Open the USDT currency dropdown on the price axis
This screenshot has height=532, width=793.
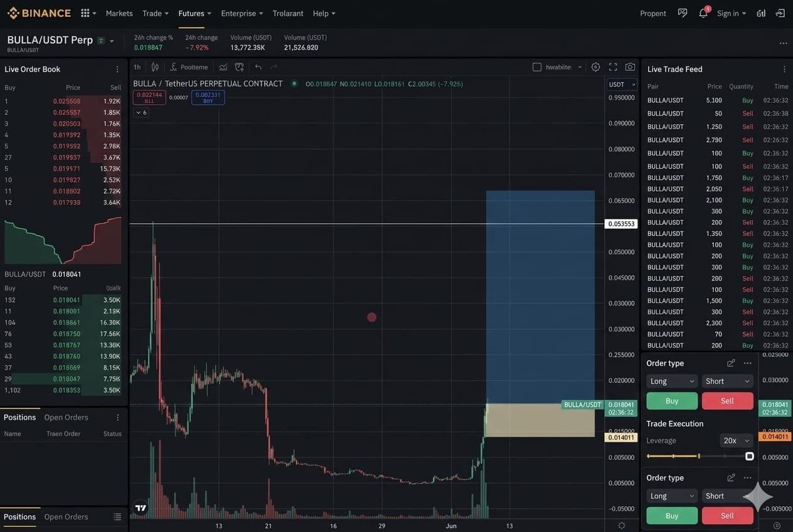tap(622, 84)
